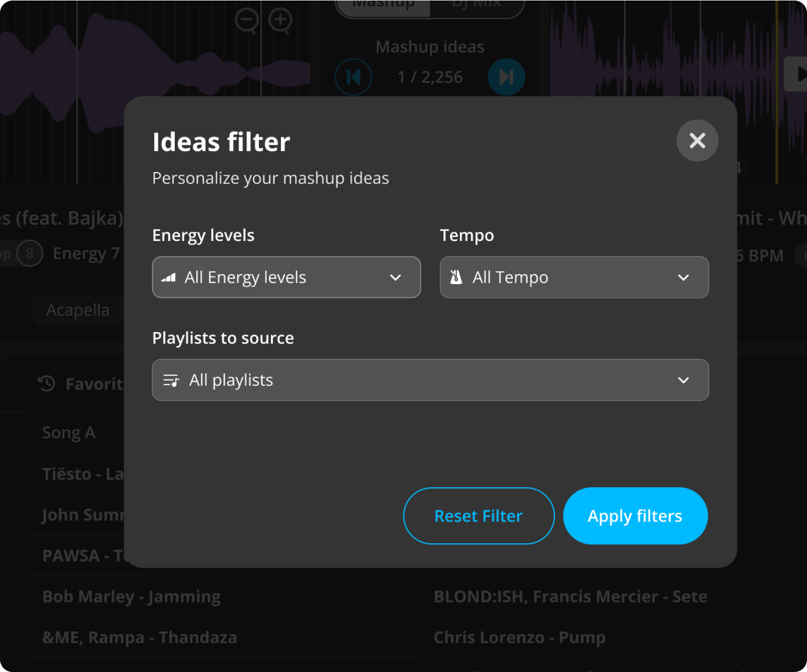The width and height of the screenshot is (807, 672).
Task: Click the zoom in magnifier icon
Action: tap(280, 21)
